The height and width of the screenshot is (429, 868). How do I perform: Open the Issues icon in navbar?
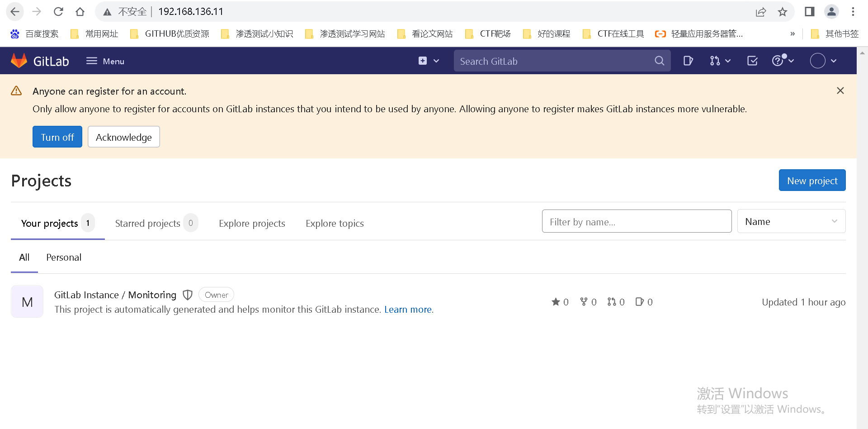[x=688, y=61]
